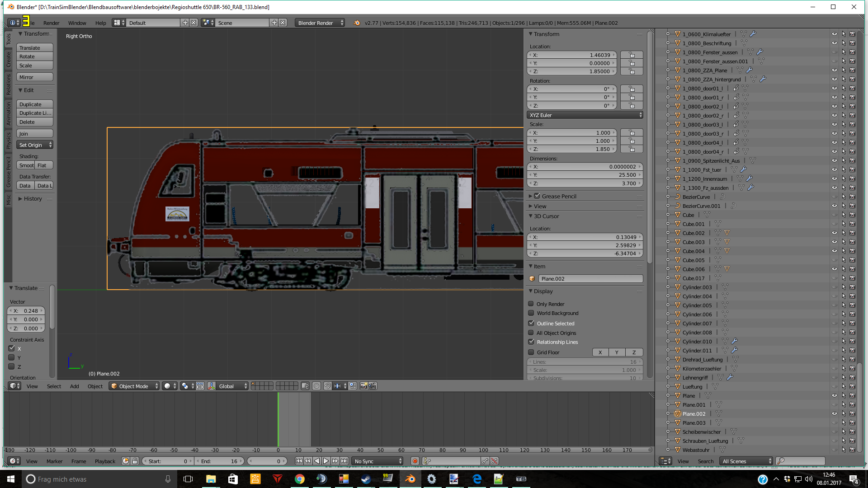Toggle the transform manipulator icon
Image resolution: width=868 pixels, height=488 pixels.
click(x=212, y=386)
